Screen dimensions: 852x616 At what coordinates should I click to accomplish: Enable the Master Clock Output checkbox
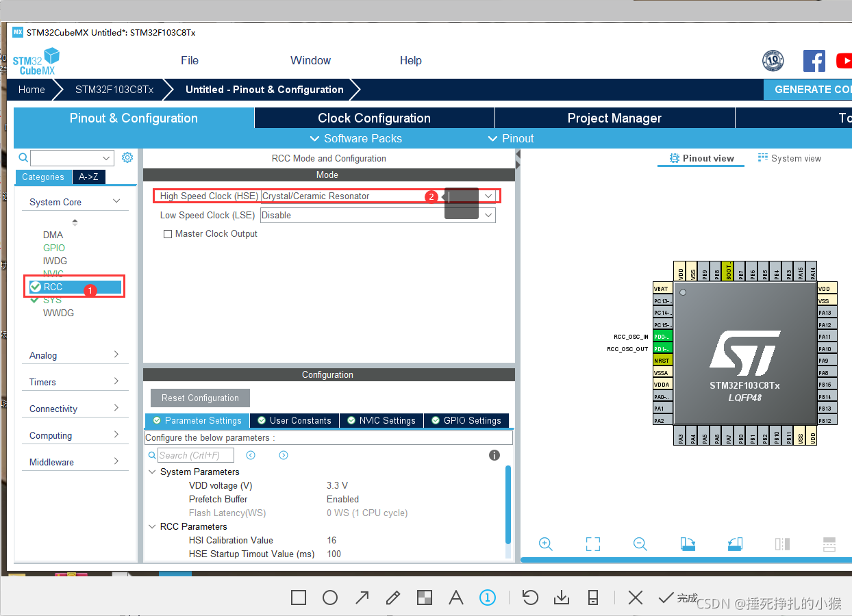(168, 234)
